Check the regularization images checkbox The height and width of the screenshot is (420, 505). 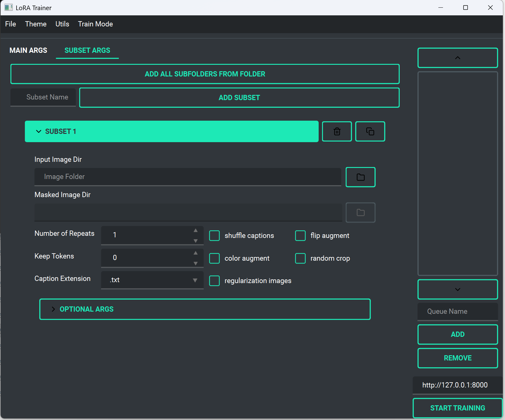coord(214,281)
